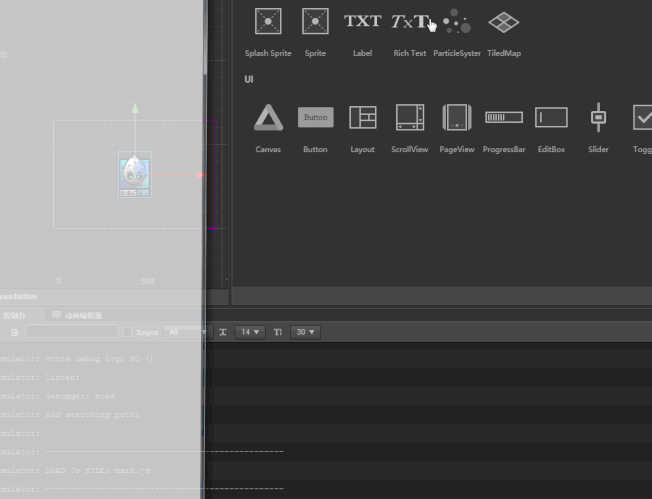Viewport: 652px width, 499px height.
Task: Click the line height icon beside 30
Action: (x=278, y=332)
